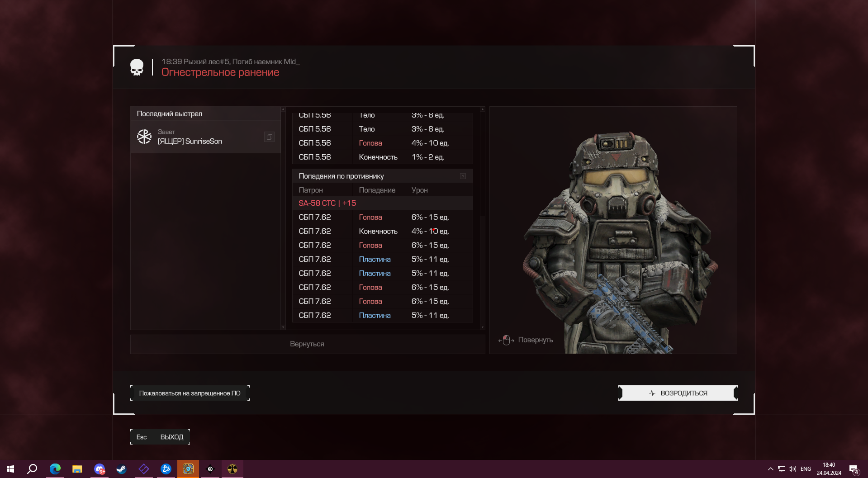Click left panel scrollbar down arrow
This screenshot has width=868, height=478.
[x=283, y=327]
